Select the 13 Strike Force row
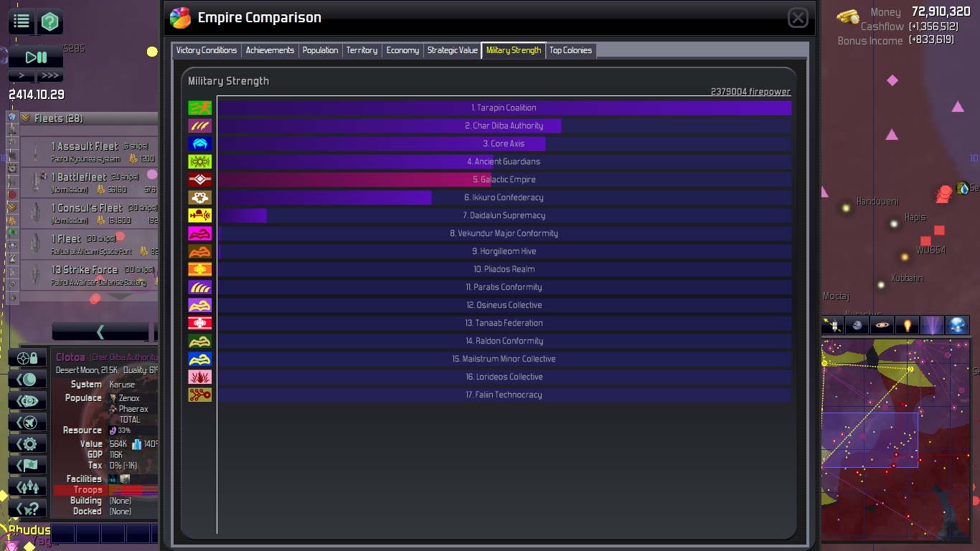The width and height of the screenshot is (980, 551). (89, 275)
